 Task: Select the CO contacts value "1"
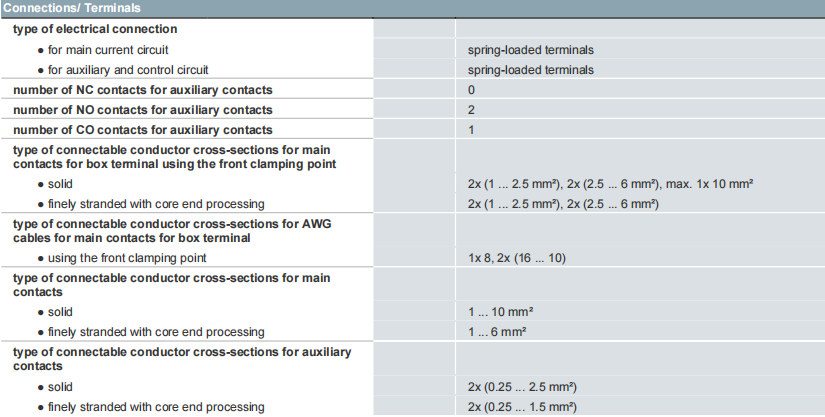tap(471, 130)
